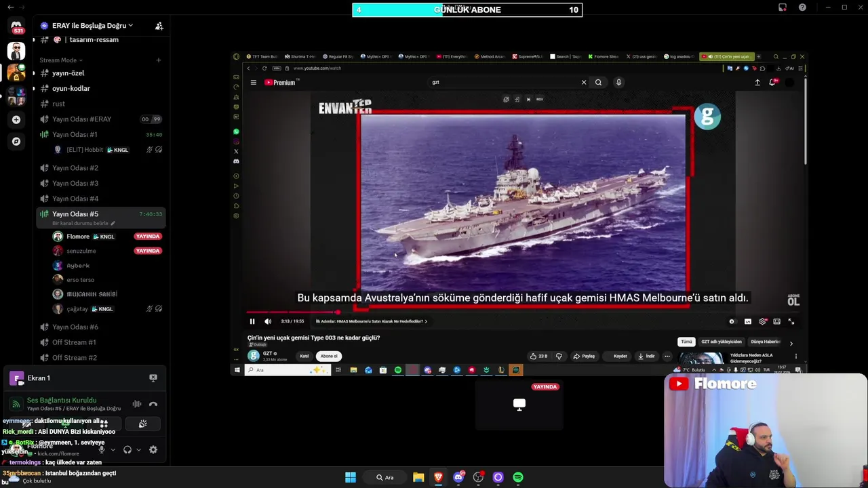Disconnect from the voice channel
The height and width of the screenshot is (488, 868).
153,404
